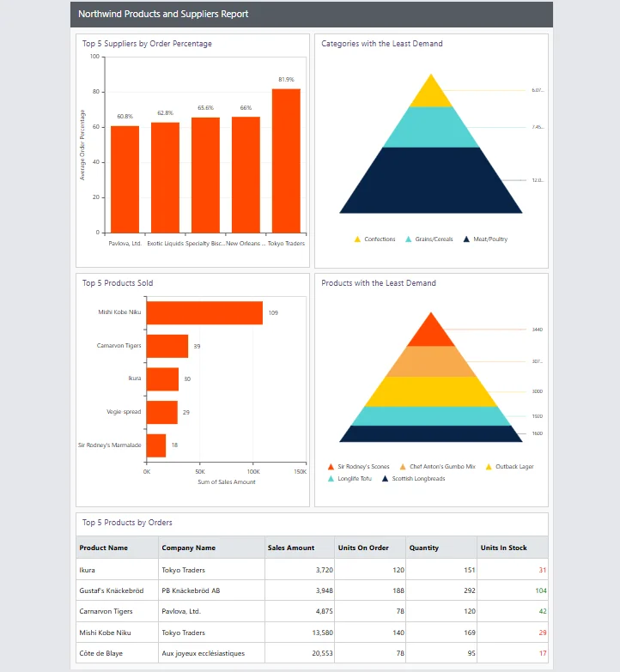Click the Outback Lager legend triangle
This screenshot has height=672, width=620.
[489, 466]
